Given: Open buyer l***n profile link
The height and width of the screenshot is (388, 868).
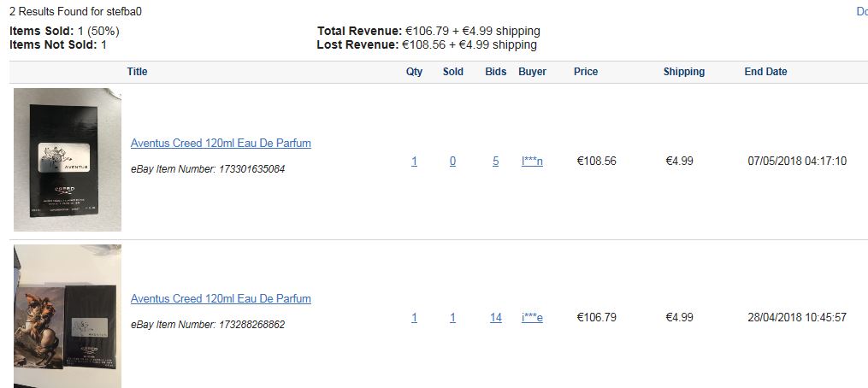Looking at the screenshot, I should coord(532,161).
